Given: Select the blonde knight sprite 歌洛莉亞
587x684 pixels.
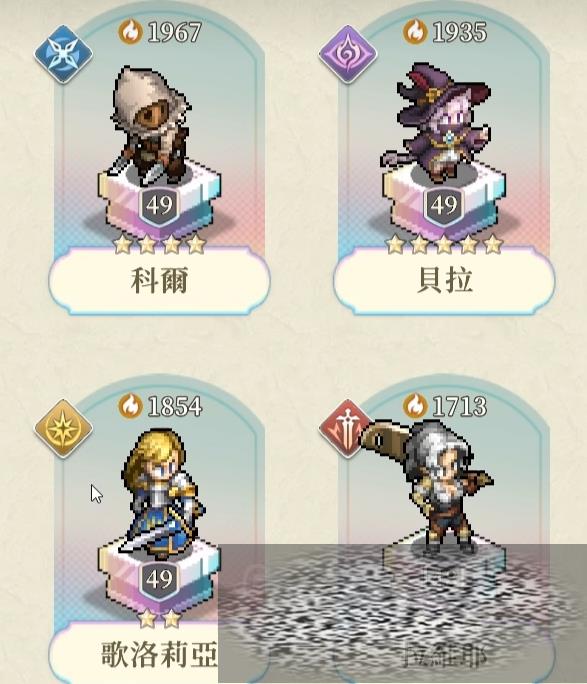Looking at the screenshot, I should 162,494.
